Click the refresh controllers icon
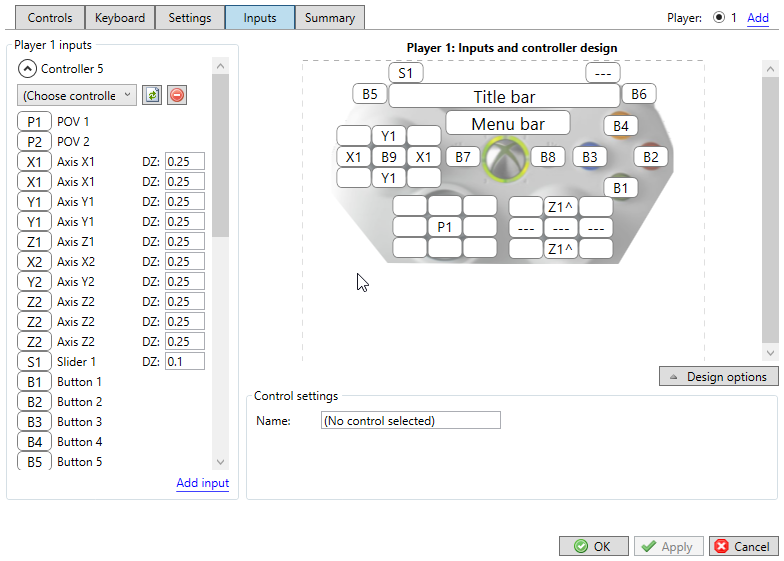 [152, 95]
